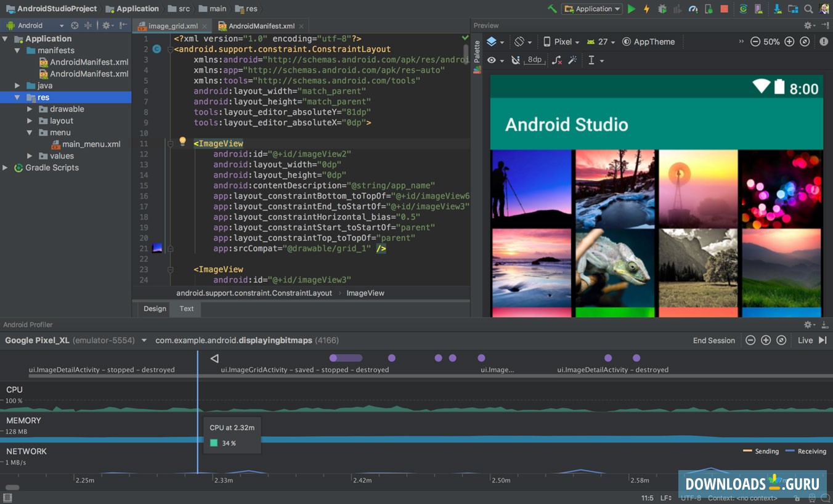Stop the app with the red square
Screen dimensions: 833x504
(x=725, y=9)
